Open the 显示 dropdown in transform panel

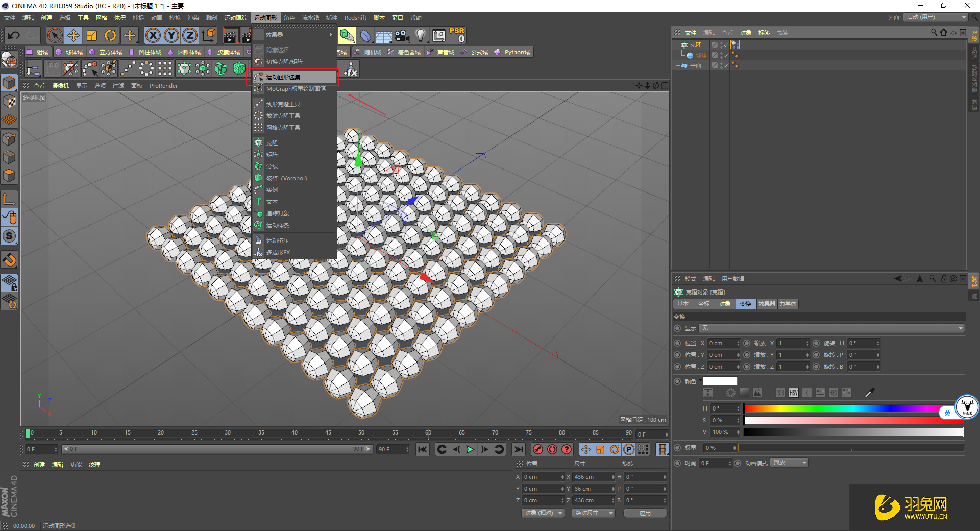pyautogui.click(x=832, y=328)
